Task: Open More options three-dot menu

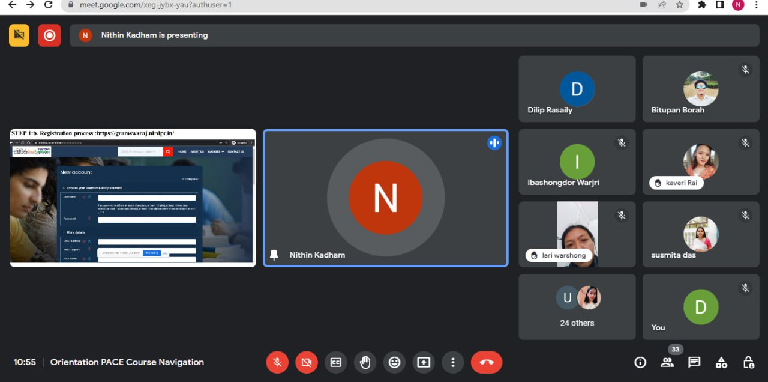Action: tap(453, 362)
